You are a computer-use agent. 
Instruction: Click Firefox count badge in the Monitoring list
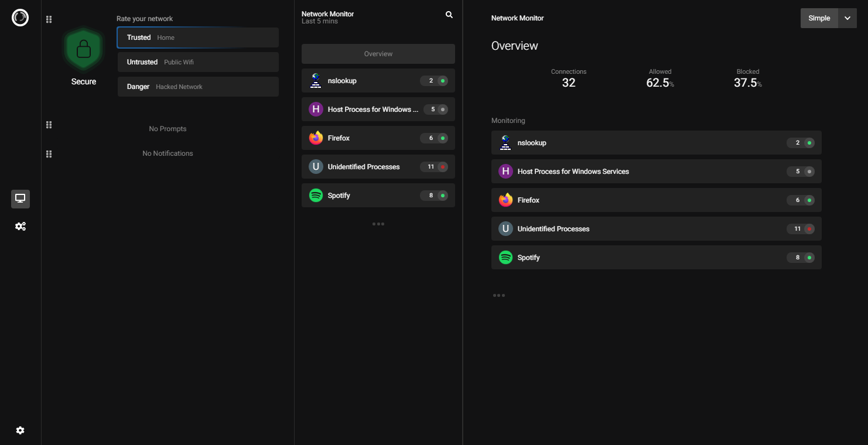pos(801,200)
